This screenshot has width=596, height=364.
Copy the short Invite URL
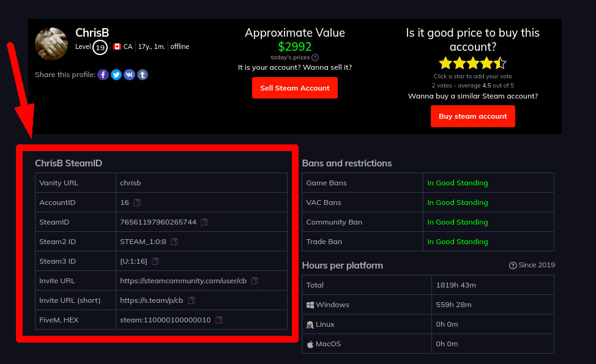point(192,300)
